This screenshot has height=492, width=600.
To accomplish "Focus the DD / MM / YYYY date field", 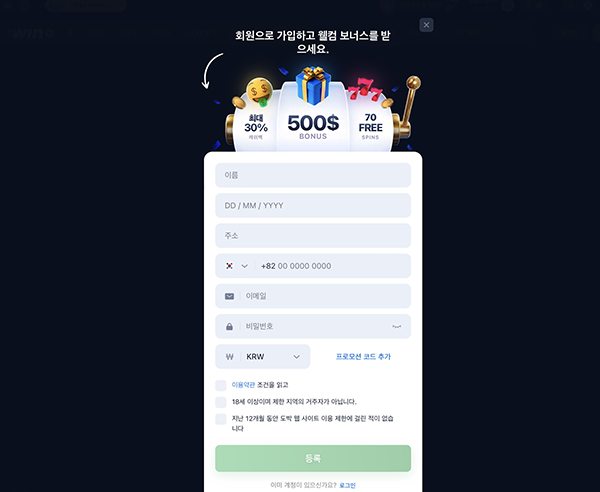I will [313, 205].
